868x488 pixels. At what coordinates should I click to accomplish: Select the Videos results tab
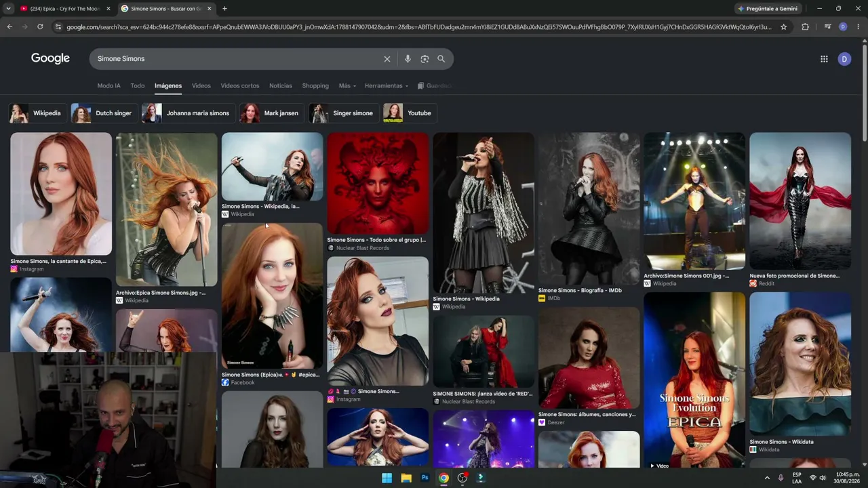[201, 86]
